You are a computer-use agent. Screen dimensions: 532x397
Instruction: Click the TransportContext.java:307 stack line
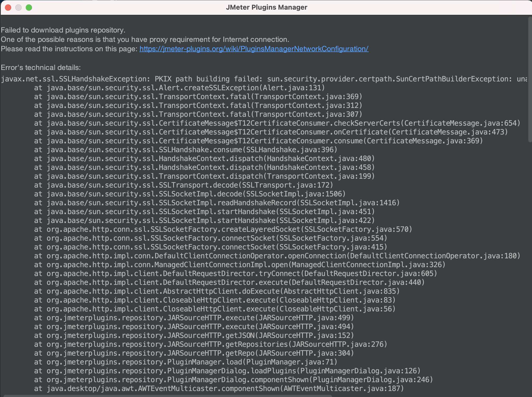pos(198,114)
